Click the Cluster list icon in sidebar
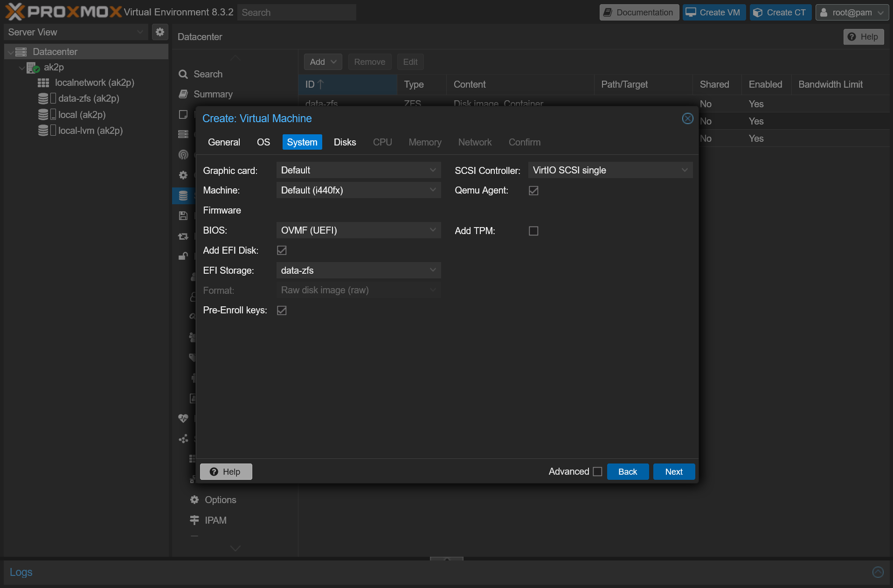The image size is (893, 588). pos(183,134)
